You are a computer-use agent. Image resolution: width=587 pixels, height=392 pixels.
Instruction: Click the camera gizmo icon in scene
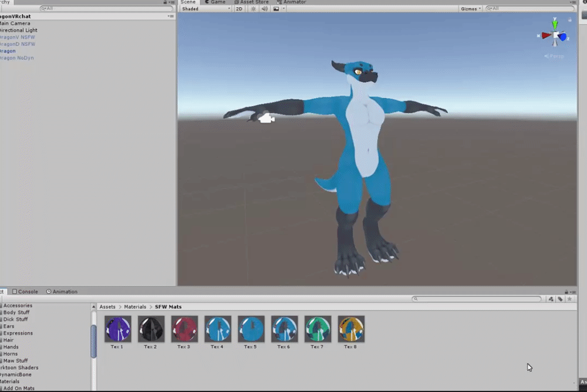point(266,119)
